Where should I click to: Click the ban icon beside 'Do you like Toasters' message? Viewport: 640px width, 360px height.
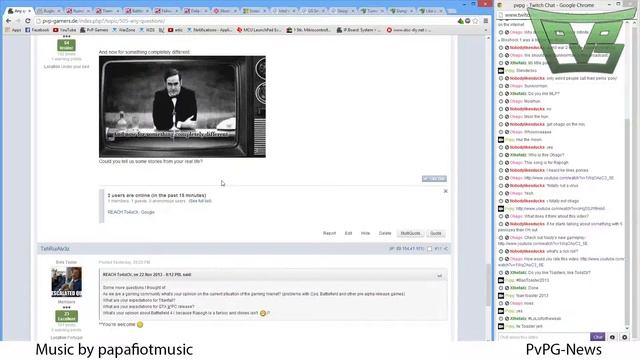coord(507,272)
